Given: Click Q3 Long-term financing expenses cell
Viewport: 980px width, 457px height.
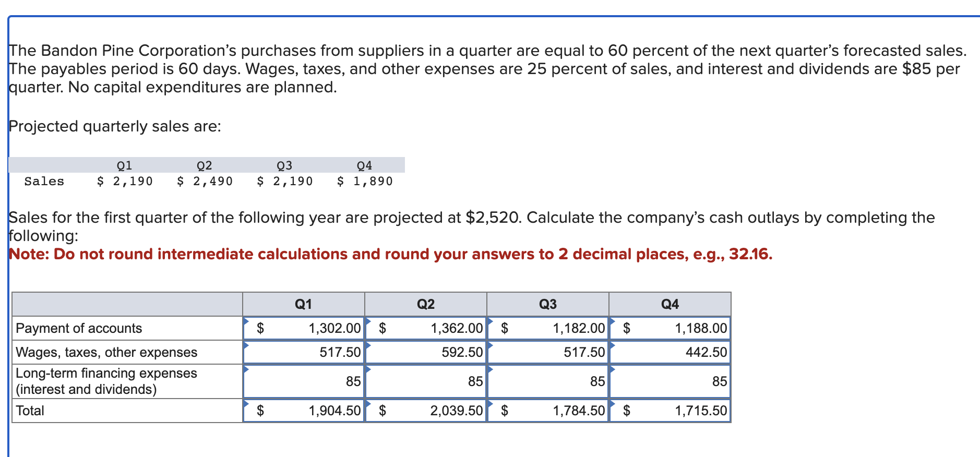Looking at the screenshot, I should pyautogui.click(x=548, y=381).
